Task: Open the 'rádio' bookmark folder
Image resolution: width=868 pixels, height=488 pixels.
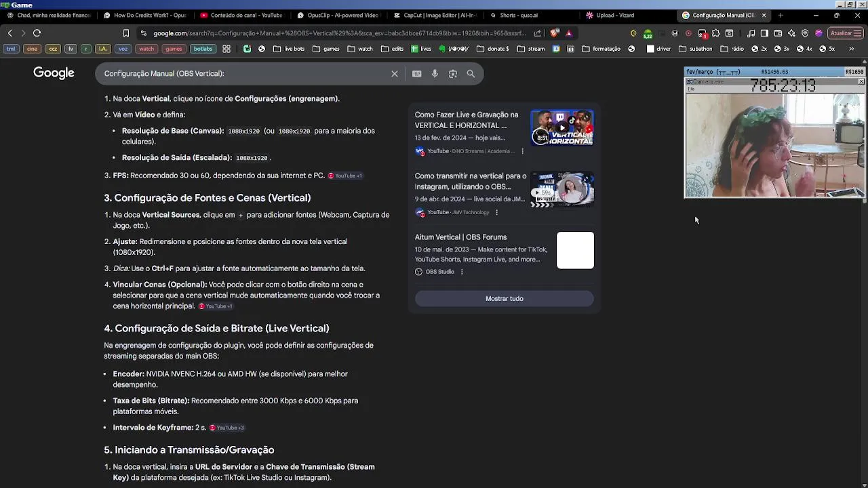Action: 732,49
